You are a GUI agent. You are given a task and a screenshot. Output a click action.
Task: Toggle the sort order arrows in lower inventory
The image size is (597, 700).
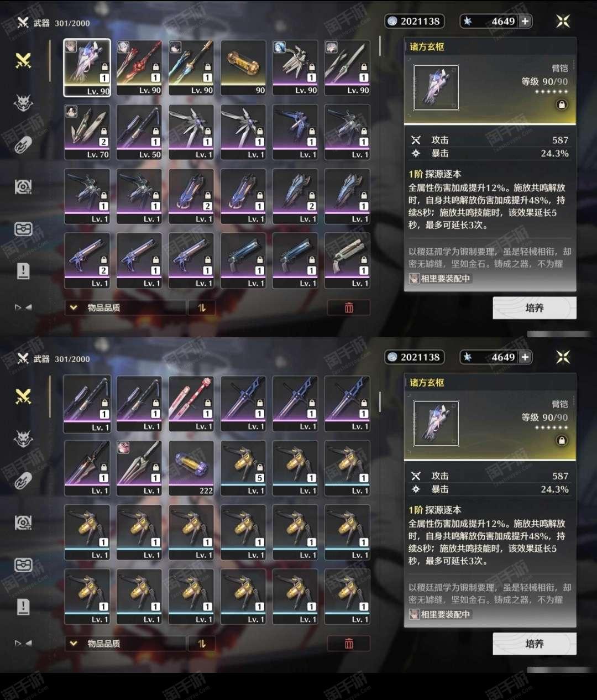202,644
